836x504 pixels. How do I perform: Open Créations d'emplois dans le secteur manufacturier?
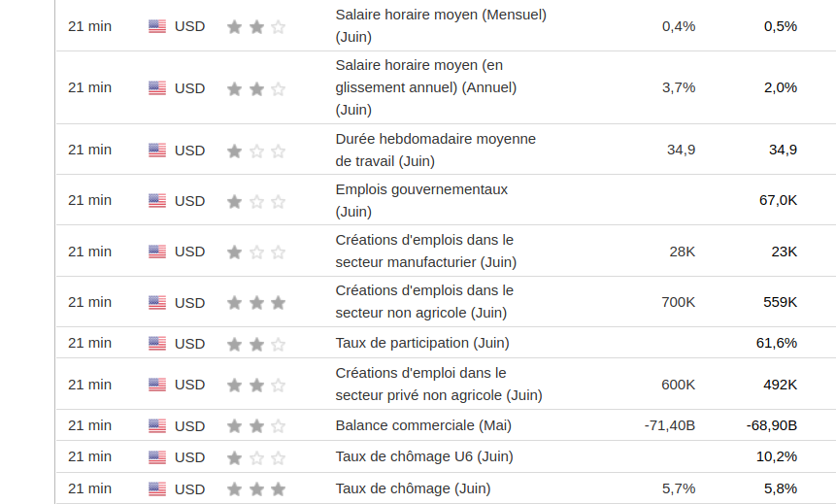pos(425,251)
